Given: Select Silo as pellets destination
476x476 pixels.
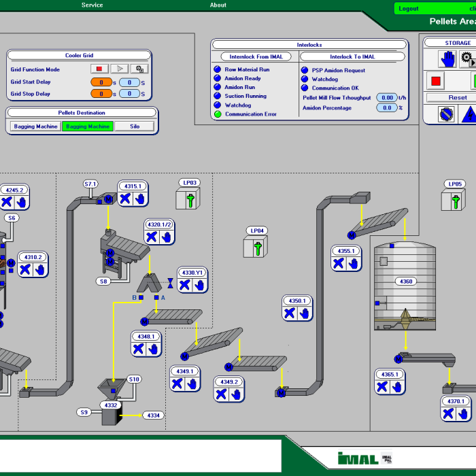Looking at the screenshot, I should click(x=134, y=126).
